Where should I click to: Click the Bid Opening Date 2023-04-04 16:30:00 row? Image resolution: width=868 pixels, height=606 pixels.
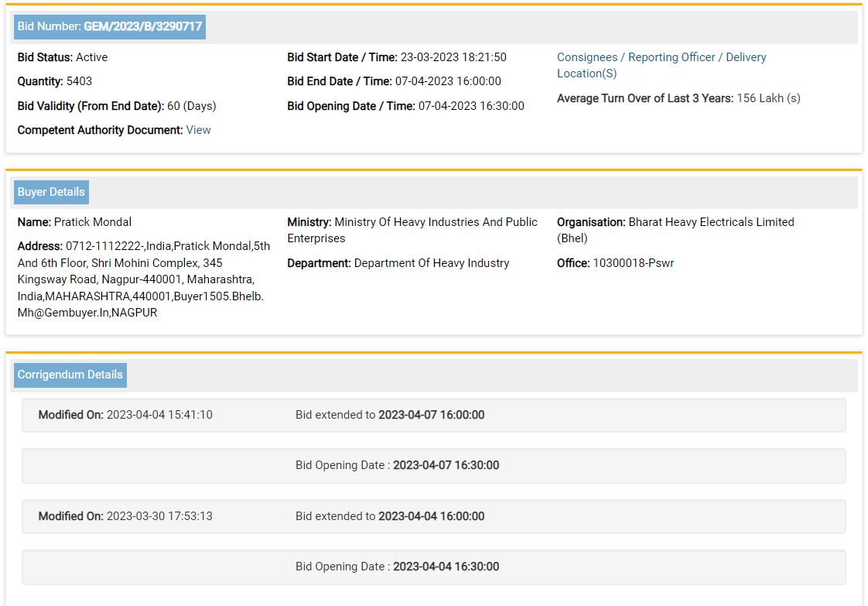tap(433, 567)
